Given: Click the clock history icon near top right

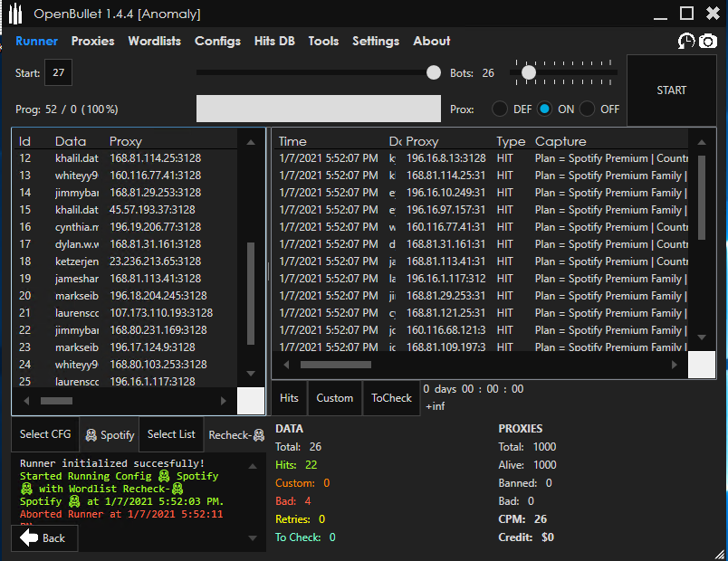Looking at the screenshot, I should point(686,41).
